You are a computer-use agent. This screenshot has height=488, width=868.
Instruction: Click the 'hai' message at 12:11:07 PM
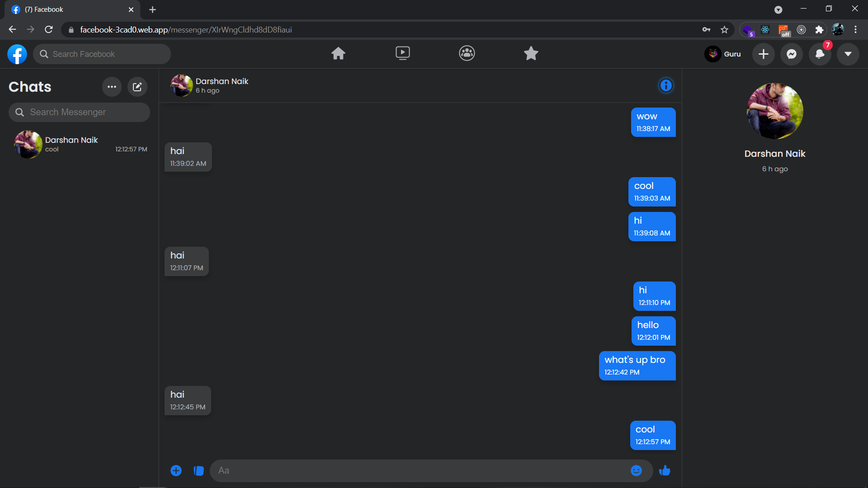point(187,261)
